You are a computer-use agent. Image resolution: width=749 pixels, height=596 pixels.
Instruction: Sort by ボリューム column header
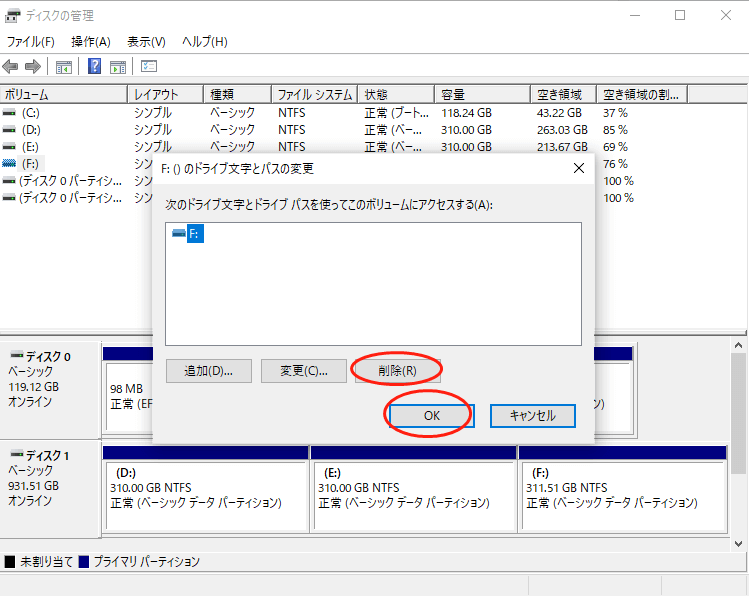pos(64,95)
